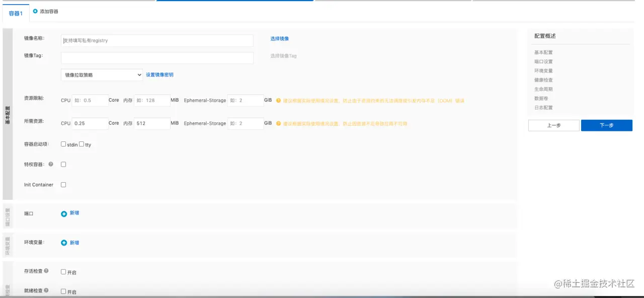The width and height of the screenshot is (644, 298).
Task: Open the 镜像拉取策略 dropdown
Action: pyautogui.click(x=102, y=75)
